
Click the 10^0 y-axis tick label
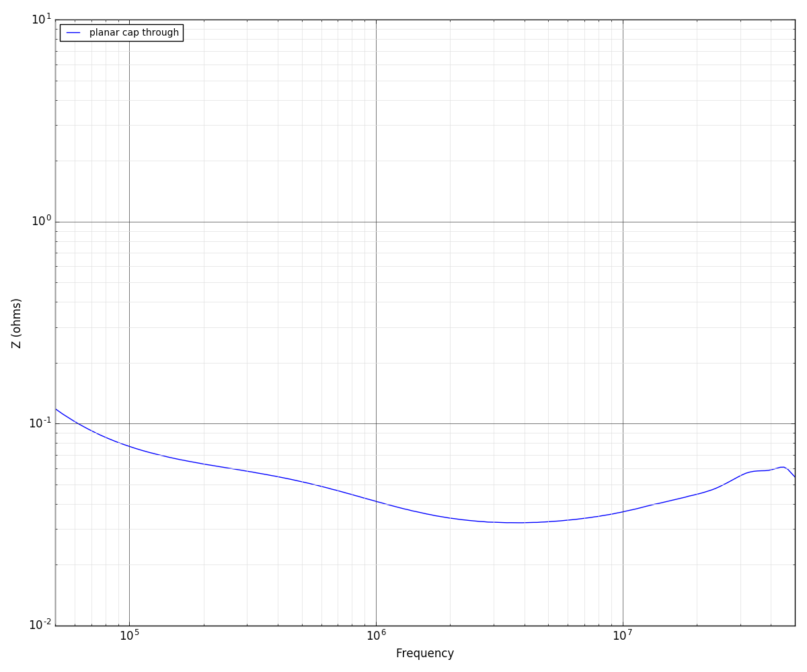[x=41, y=220]
